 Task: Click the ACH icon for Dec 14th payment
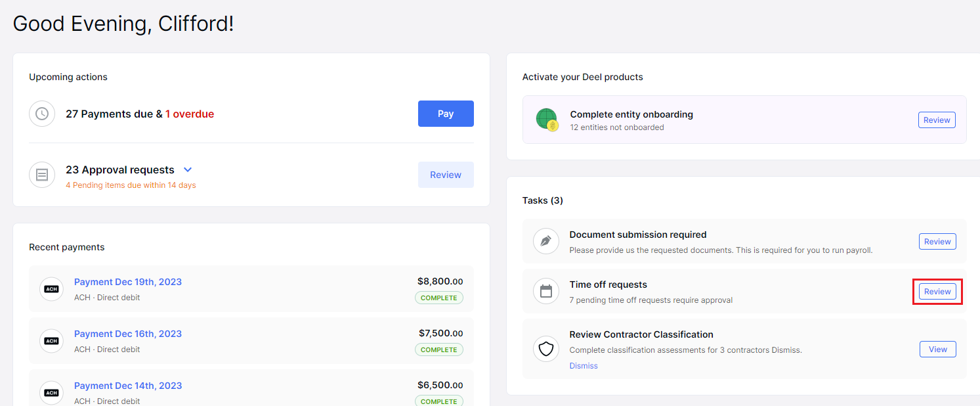(x=51, y=393)
